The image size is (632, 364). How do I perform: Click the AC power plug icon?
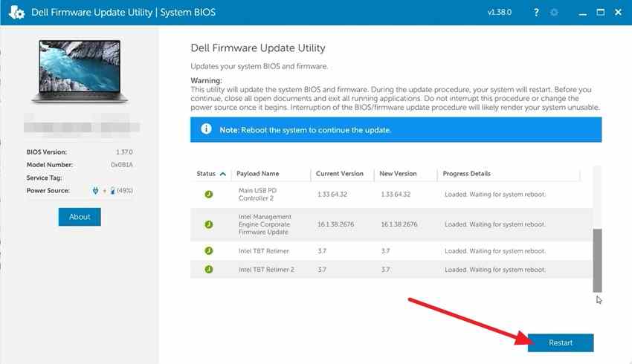pyautogui.click(x=95, y=190)
